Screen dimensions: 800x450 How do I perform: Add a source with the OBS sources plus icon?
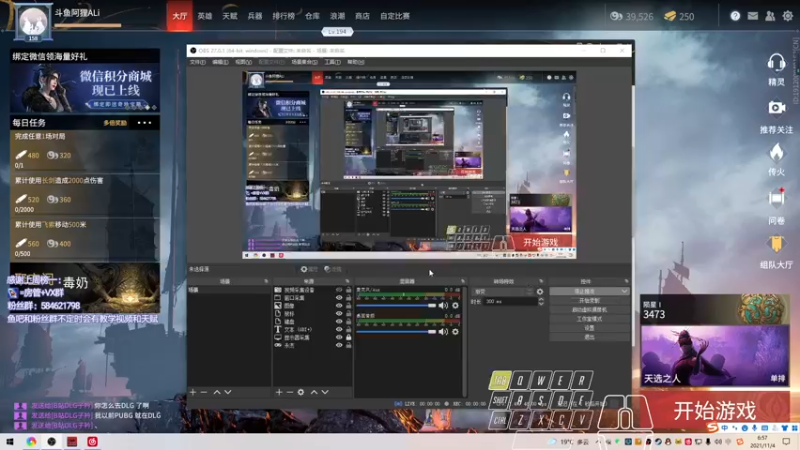(x=279, y=392)
